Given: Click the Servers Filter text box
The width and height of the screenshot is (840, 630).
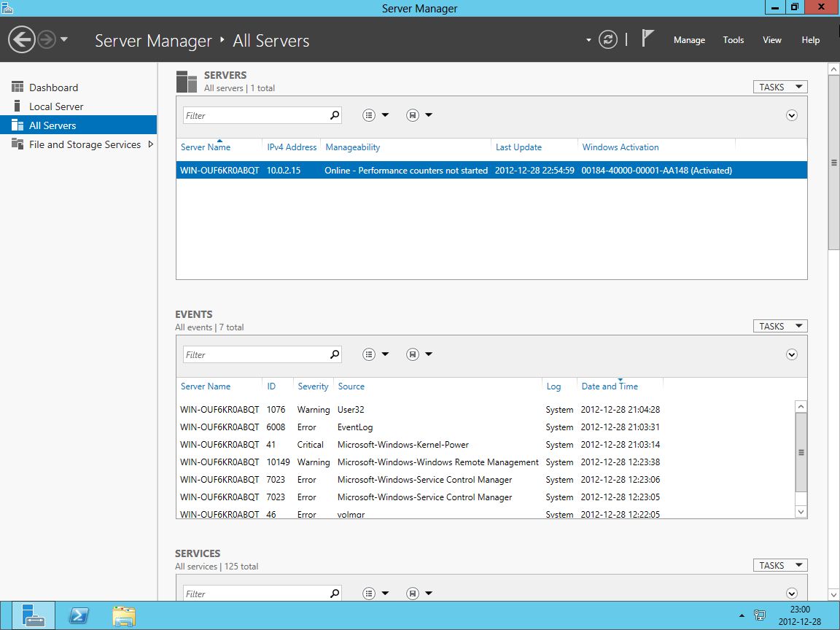Looking at the screenshot, I should [255, 115].
